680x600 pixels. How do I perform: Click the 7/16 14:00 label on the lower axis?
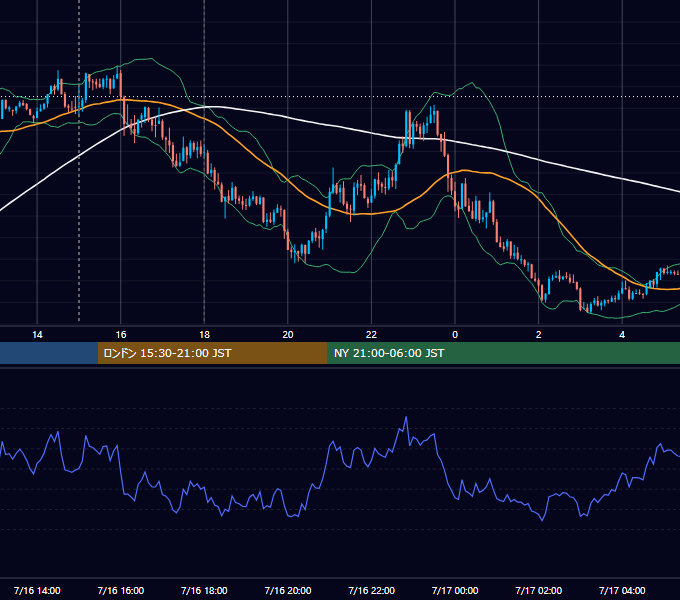tap(37, 590)
